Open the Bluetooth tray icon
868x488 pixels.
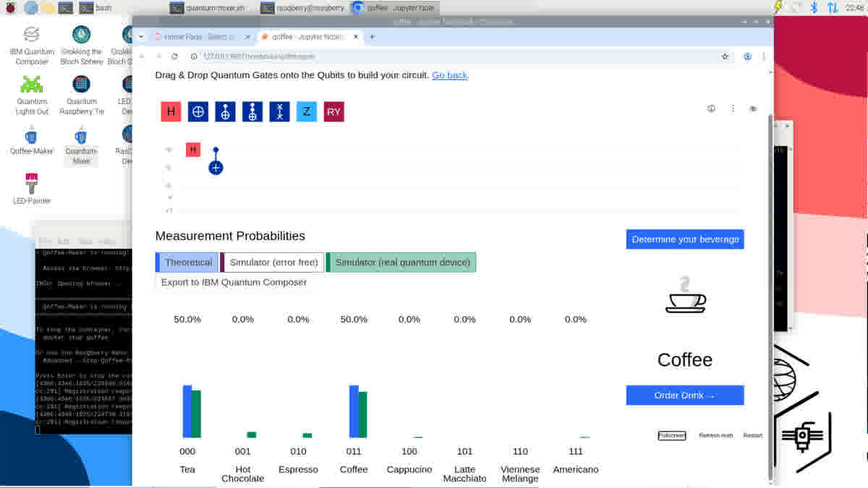pyautogui.click(x=814, y=8)
